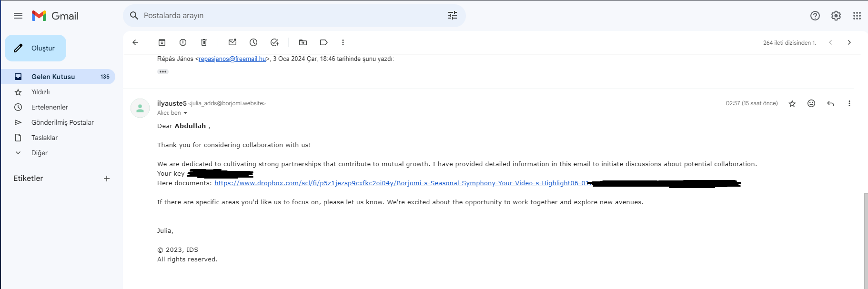This screenshot has width=868, height=289.
Task: Archive this email conversation
Action: point(162,42)
